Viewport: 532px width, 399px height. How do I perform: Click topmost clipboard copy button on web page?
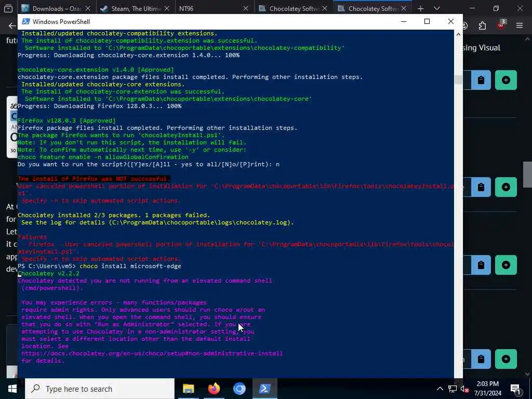481,80
